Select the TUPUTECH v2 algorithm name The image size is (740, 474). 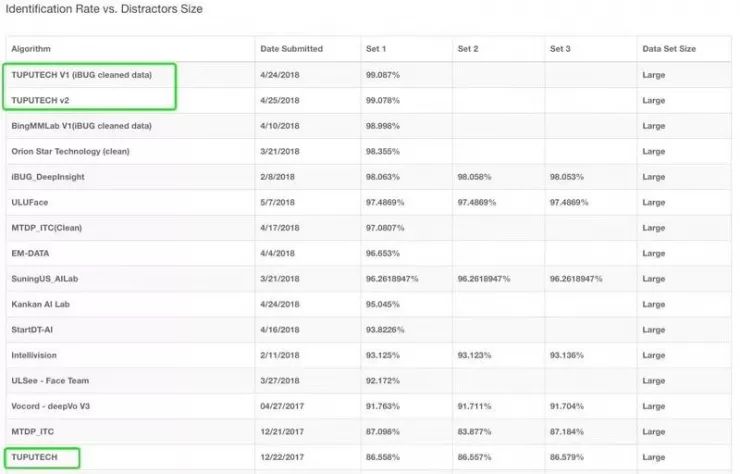40,100
